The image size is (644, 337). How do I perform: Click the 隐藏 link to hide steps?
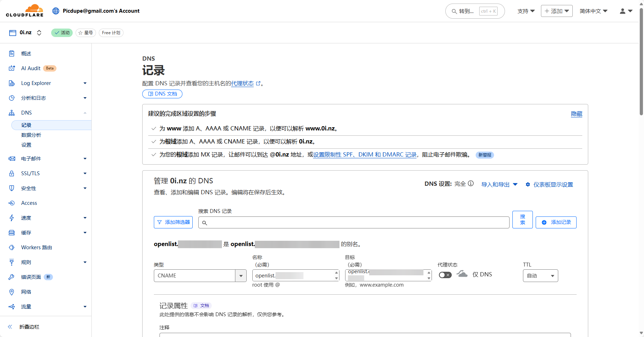[x=577, y=114]
